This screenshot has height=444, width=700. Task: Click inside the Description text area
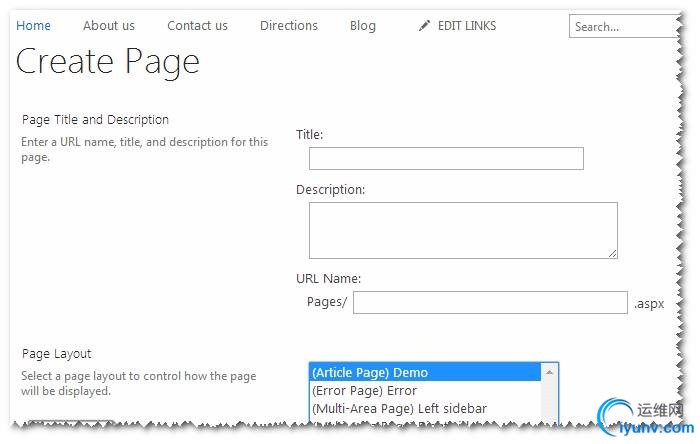(462, 230)
